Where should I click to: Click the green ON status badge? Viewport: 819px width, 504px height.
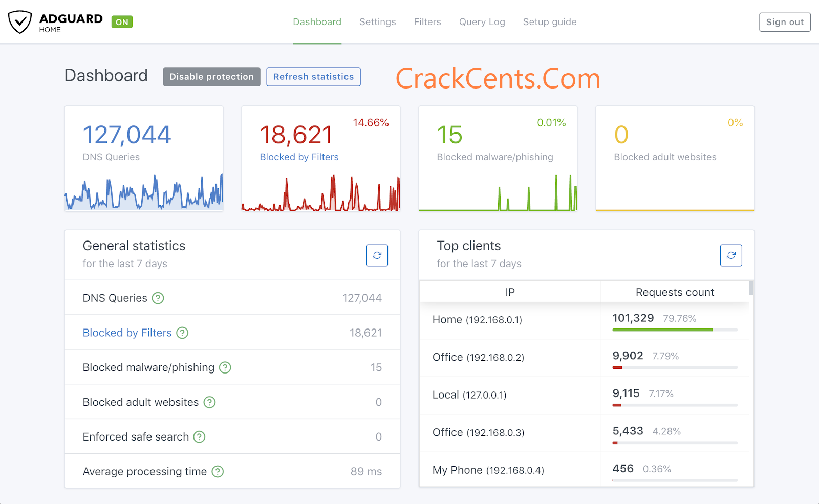tap(122, 22)
